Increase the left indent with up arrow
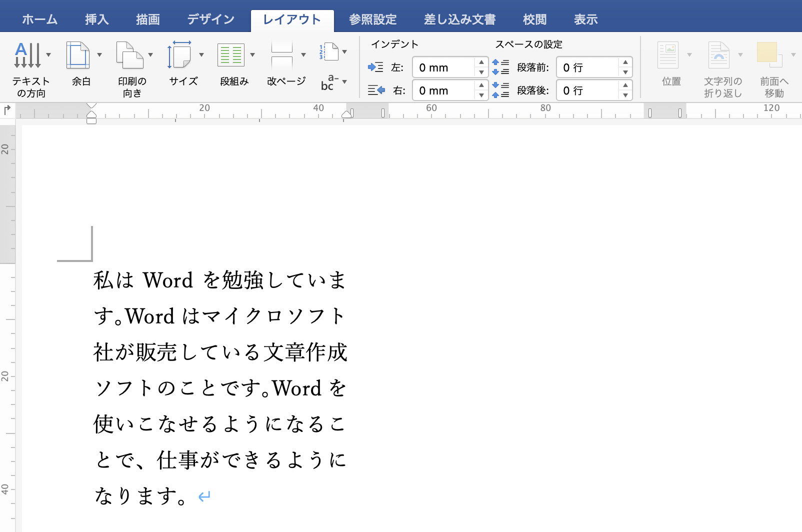802x532 pixels. [481, 62]
